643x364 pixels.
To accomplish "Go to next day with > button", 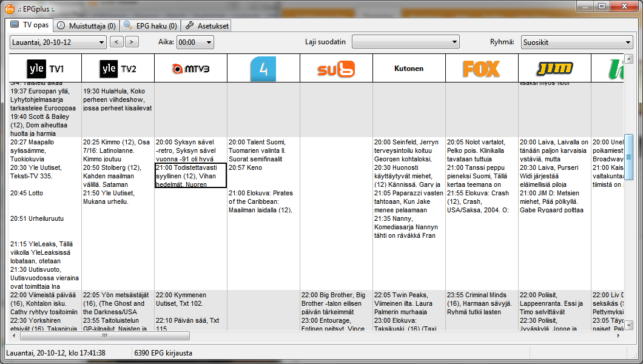I will [x=132, y=42].
